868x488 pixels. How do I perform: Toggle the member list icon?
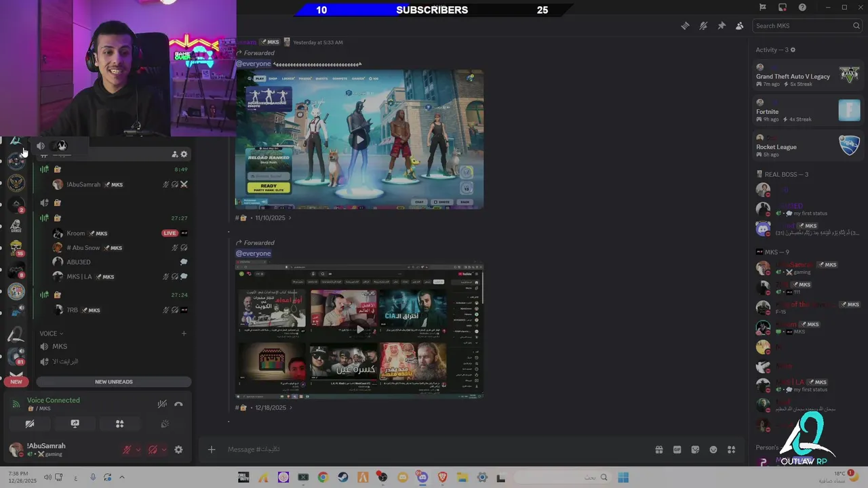739,26
